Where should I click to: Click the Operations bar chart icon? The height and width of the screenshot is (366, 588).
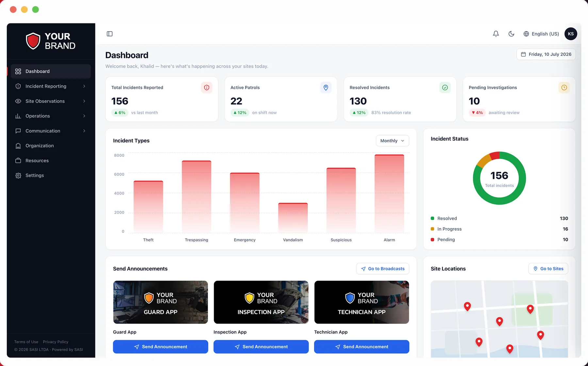click(x=18, y=116)
